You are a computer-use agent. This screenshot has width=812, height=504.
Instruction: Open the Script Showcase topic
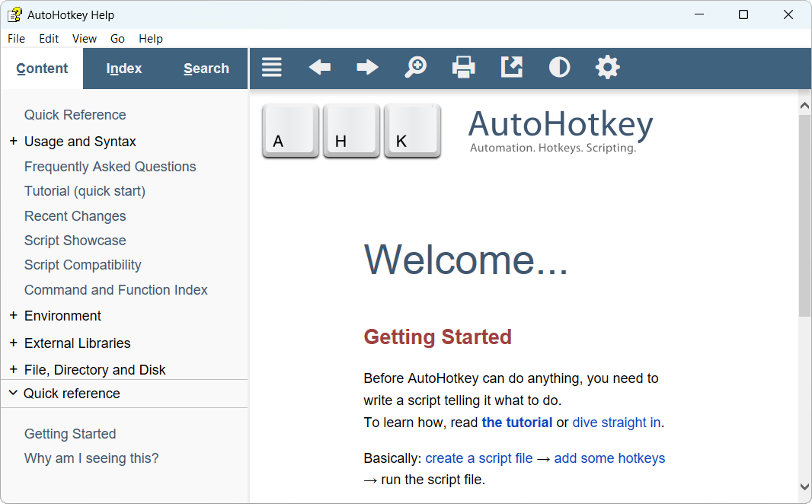tap(75, 240)
